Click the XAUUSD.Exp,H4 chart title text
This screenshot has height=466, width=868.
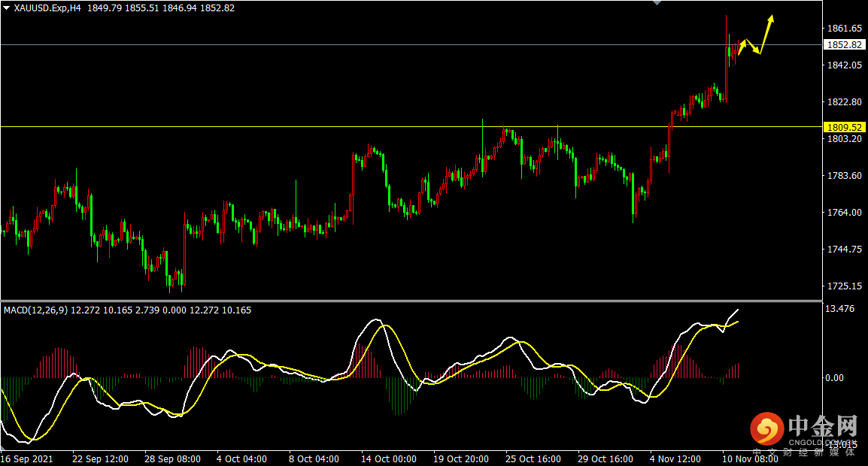[47, 8]
